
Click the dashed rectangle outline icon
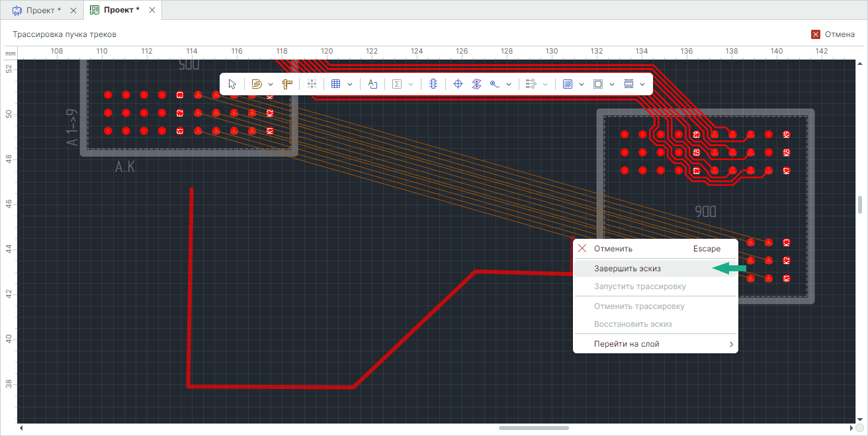click(598, 84)
